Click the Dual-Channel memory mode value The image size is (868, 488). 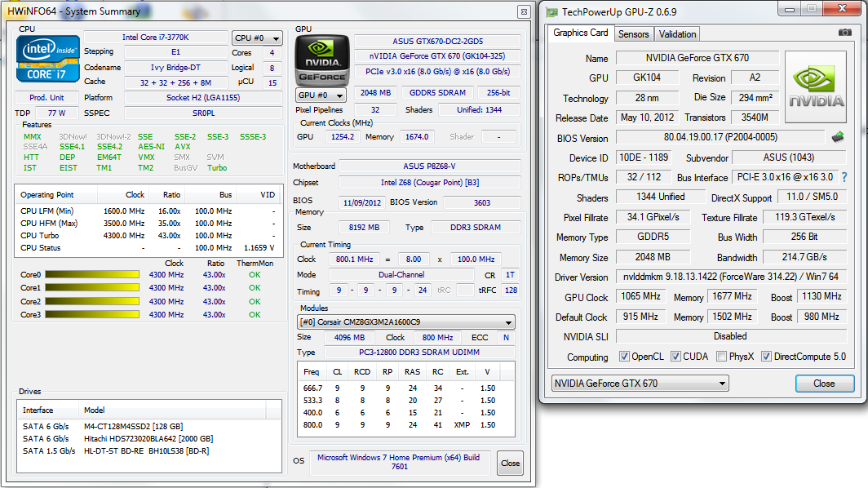click(401, 275)
